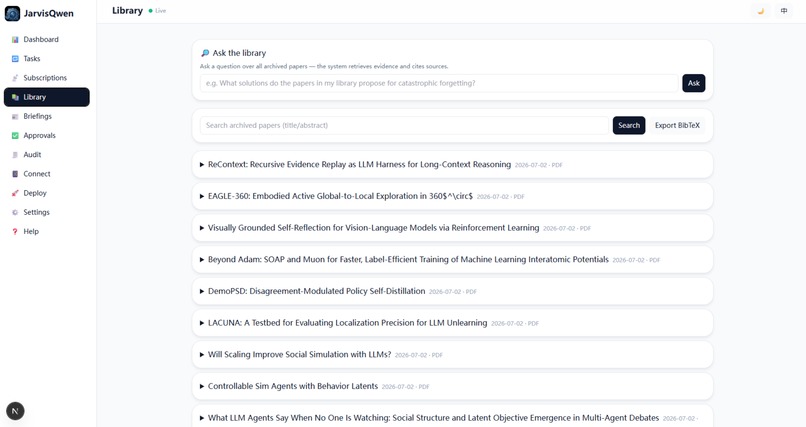Click the Controllable Sim Agents date and PDF label
806x427 pixels.
point(405,387)
